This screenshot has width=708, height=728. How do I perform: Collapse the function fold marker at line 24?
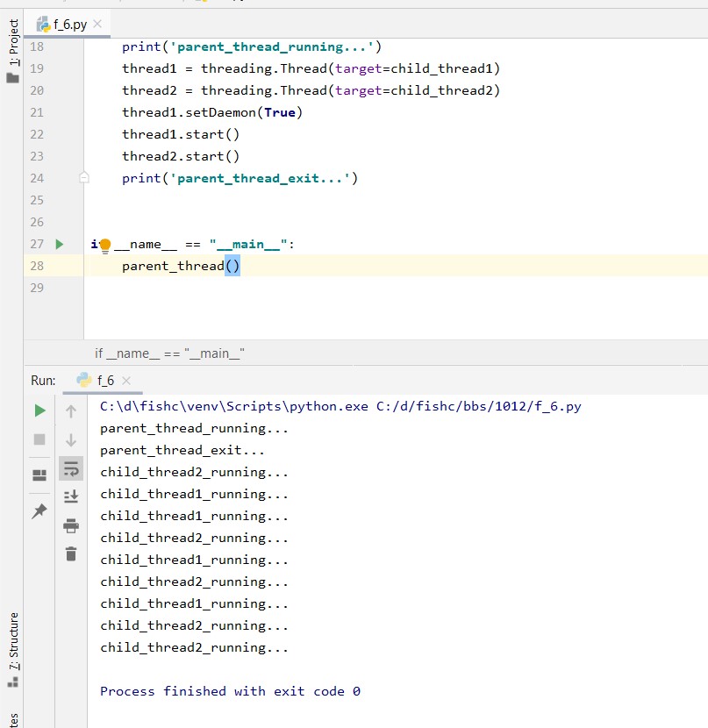(x=84, y=177)
